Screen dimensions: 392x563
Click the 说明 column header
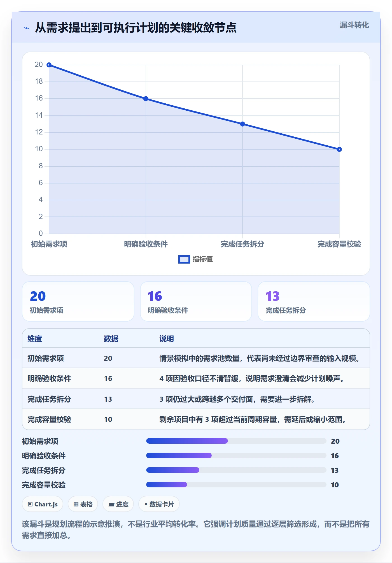(167, 339)
